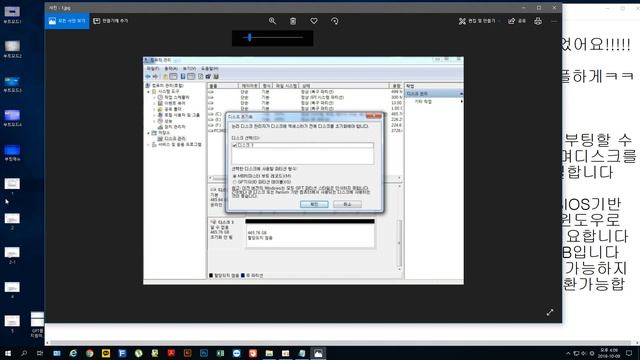This screenshot has height=360, width=640.
Task: Click the magnifier zoom icon in Photos toolbar
Action: tap(272, 21)
